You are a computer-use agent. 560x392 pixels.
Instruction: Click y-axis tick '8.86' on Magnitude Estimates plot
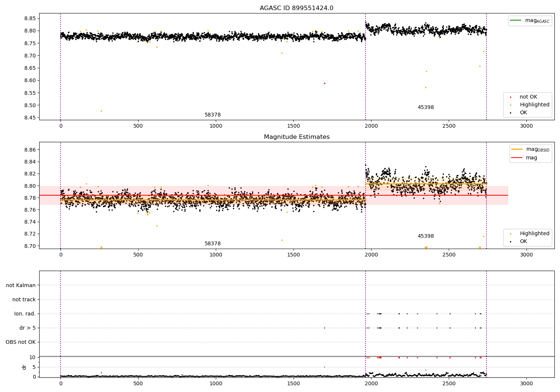29,150
